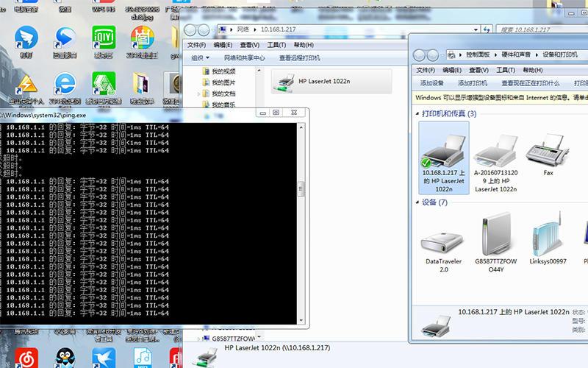588x368 pixels.
Task: Click Back button in Devices and Printers window
Action: 419,55
